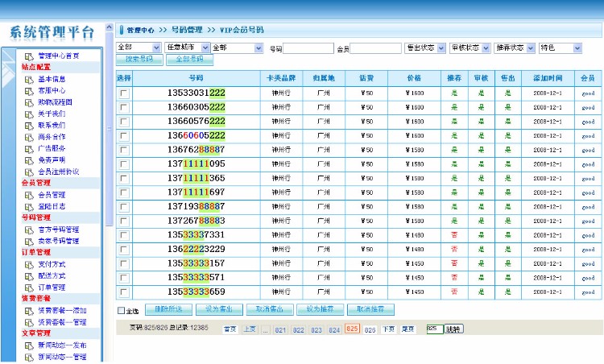Click the icon of the 订单管理 item below 配送方式
This screenshot has height=364, width=604.
(29, 288)
